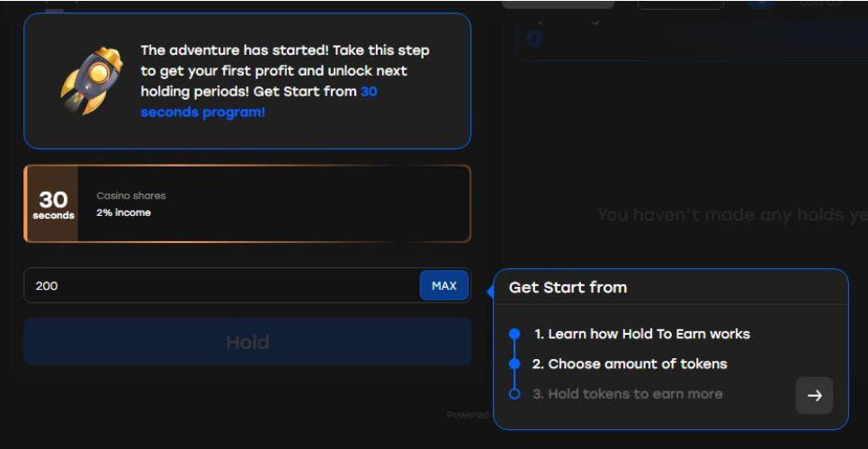Viewport: 868px width, 449px height.
Task: Select step 3 Hold tokens to earn more
Action: (x=627, y=394)
